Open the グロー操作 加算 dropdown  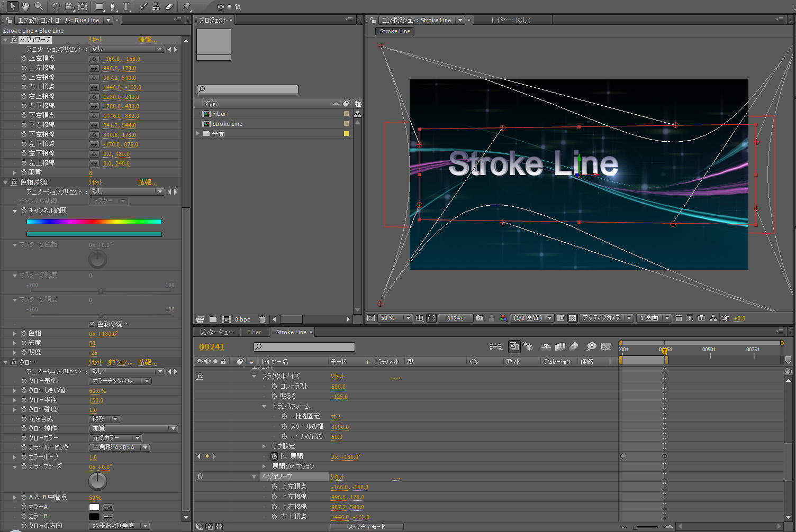[x=133, y=428]
